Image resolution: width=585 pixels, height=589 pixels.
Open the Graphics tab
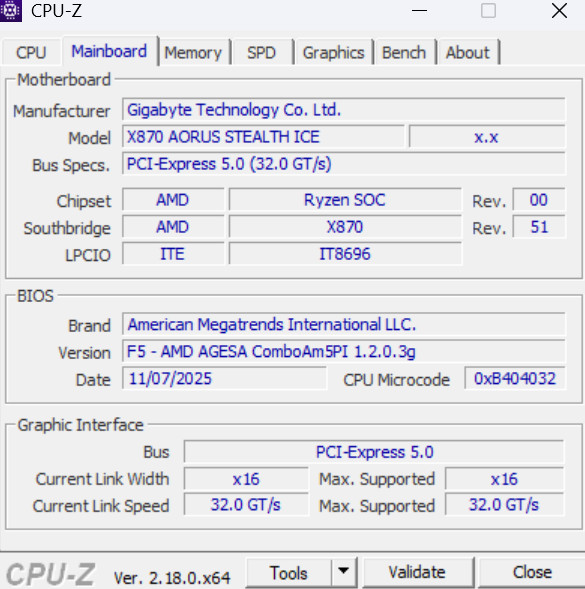(333, 52)
